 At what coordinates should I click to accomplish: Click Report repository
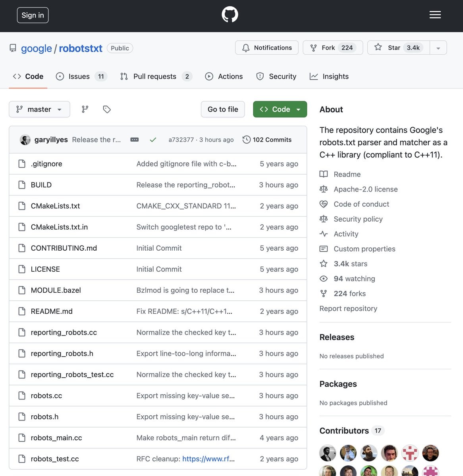coord(348,308)
